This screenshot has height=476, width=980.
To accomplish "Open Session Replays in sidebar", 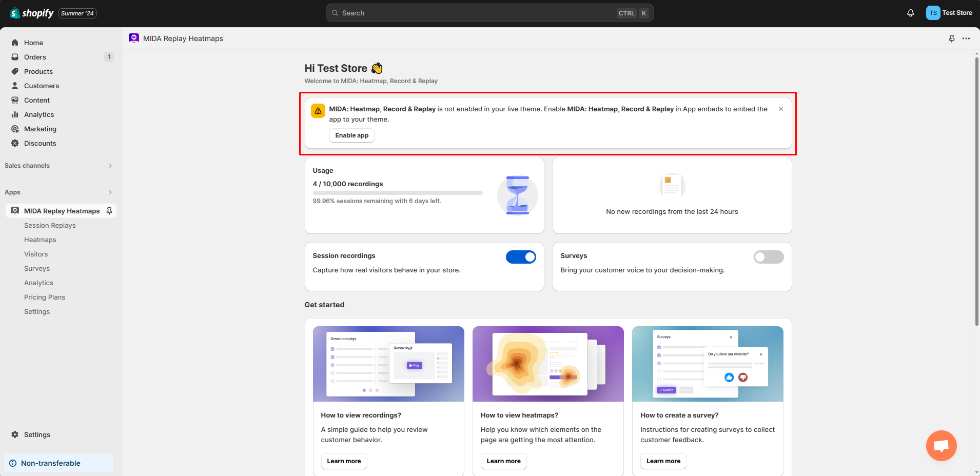I will click(50, 225).
